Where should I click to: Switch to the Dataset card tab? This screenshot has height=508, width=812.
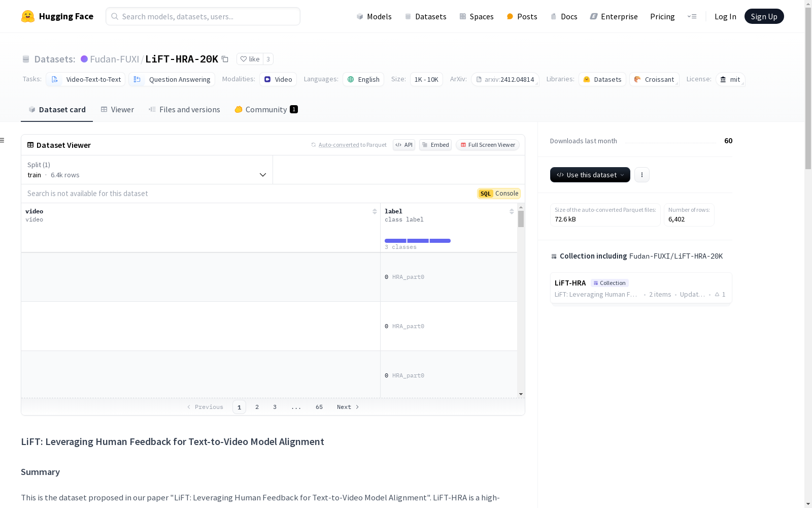[57, 110]
